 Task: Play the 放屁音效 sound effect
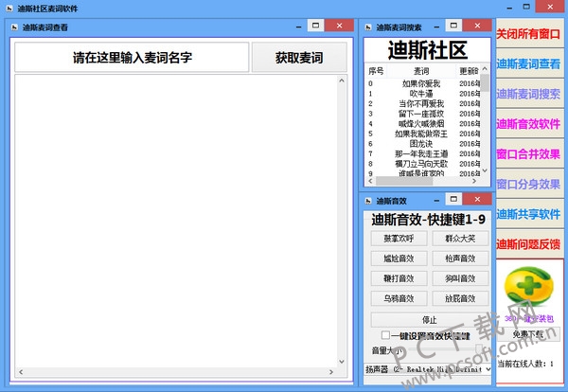(460, 298)
